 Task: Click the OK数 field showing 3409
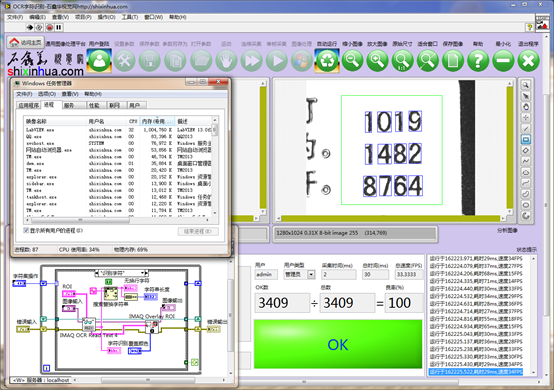282,303
